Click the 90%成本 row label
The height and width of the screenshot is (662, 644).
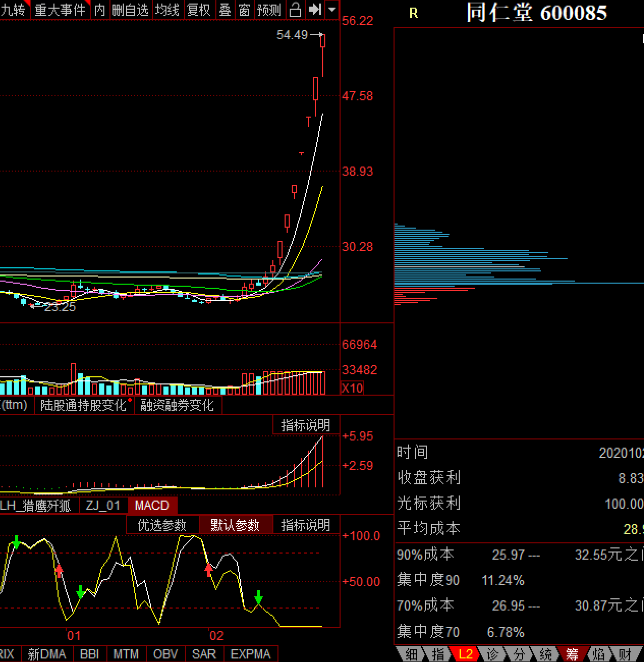426,554
